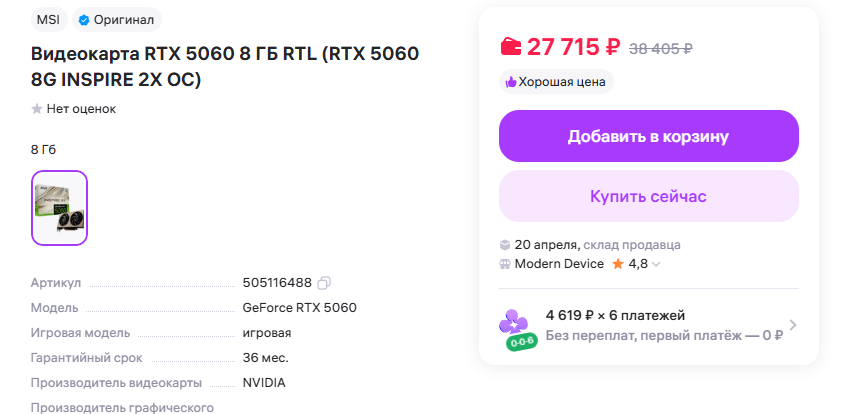867x414 pixels.
Task: Click the crossed-out old price 38 405 ₽
Action: click(660, 48)
